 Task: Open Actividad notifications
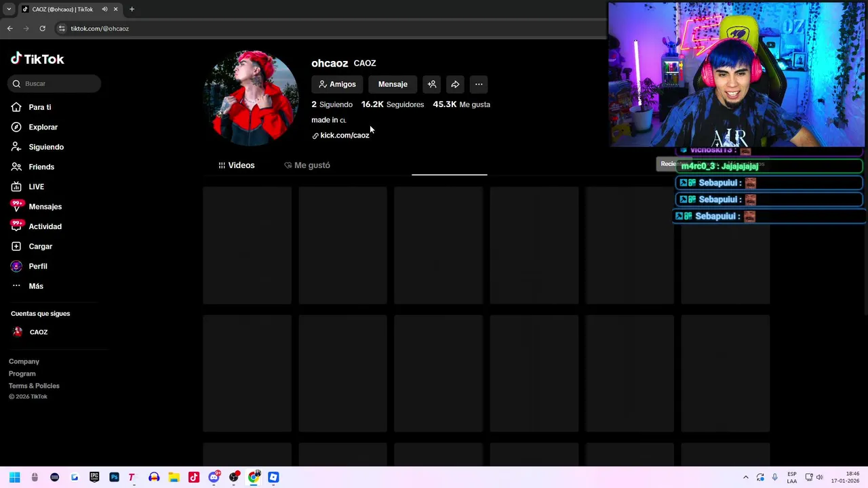pyautogui.click(x=37, y=226)
